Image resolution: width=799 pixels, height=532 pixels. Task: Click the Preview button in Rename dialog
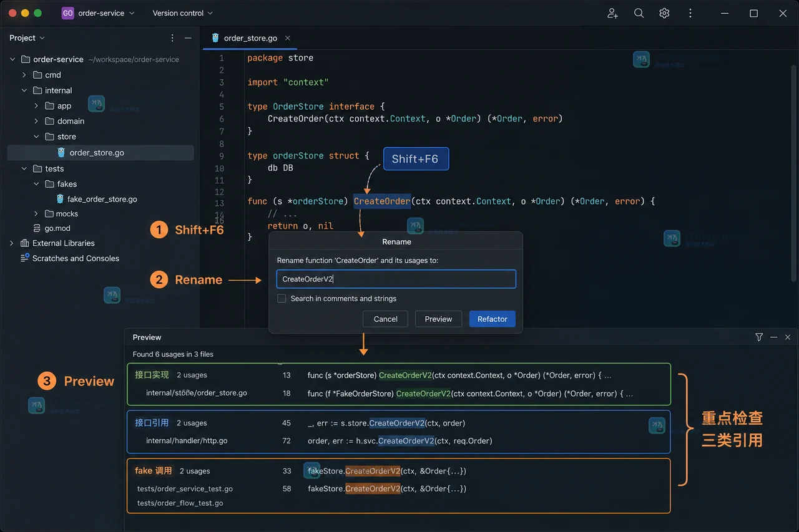438,319
